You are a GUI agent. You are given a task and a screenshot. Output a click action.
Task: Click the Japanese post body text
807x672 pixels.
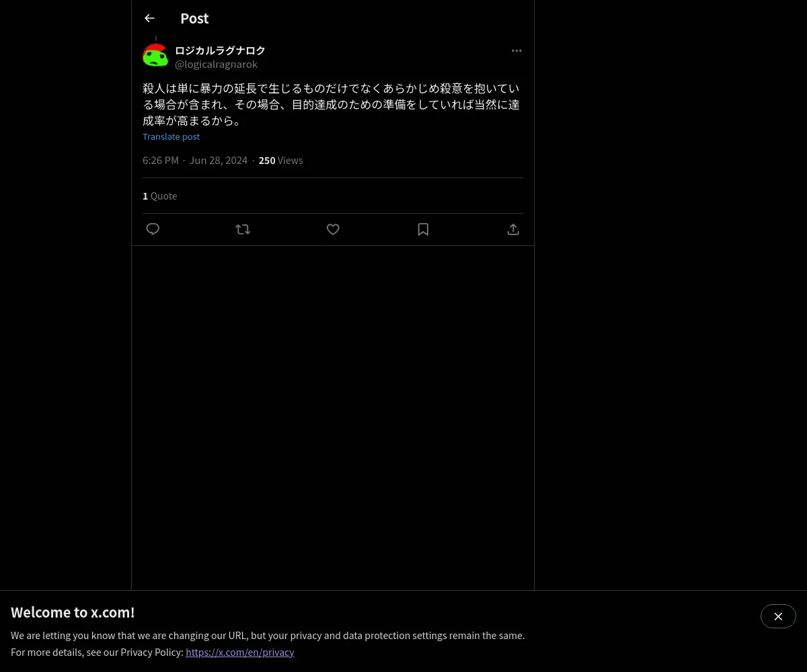coord(332,104)
